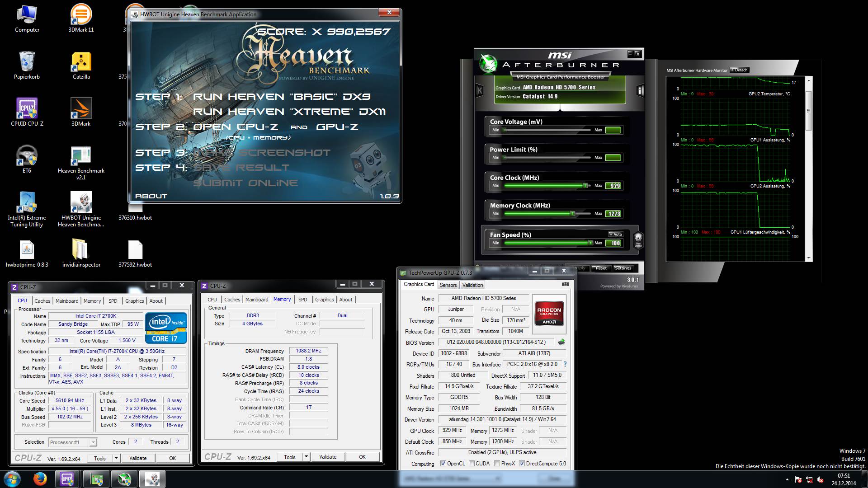
Task: Switch to SPD tab in Memory CPU-Z window
Action: click(303, 300)
